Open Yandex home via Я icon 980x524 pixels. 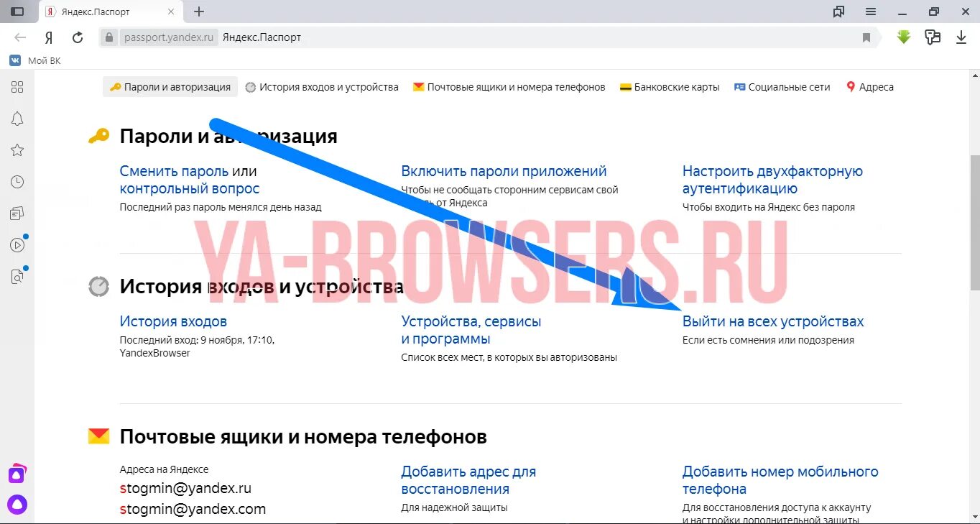pos(49,37)
